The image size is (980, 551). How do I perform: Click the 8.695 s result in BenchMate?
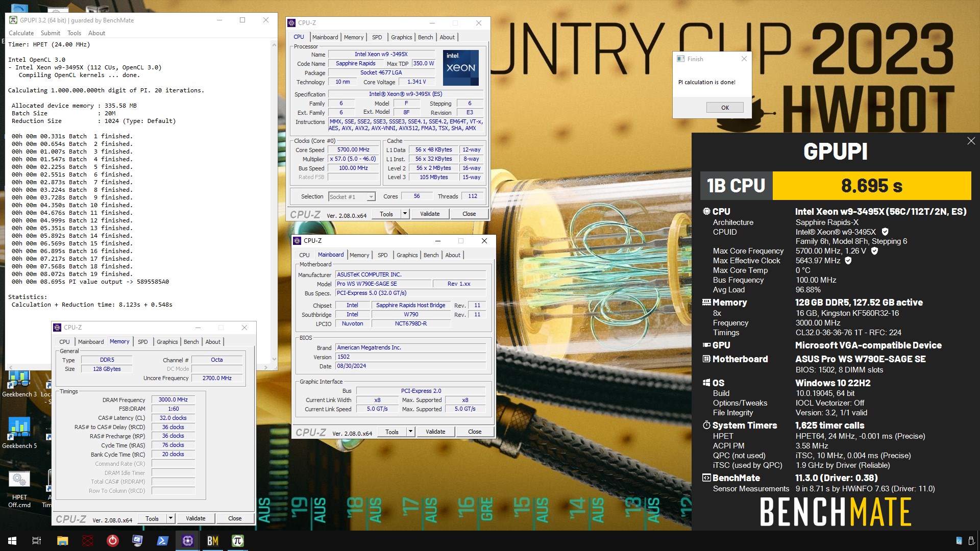click(872, 186)
